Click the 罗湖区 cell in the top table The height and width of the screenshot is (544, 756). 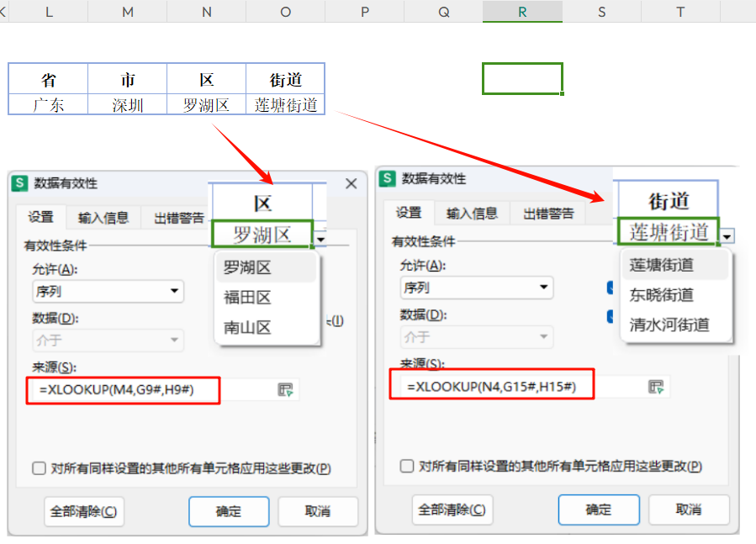click(206, 104)
